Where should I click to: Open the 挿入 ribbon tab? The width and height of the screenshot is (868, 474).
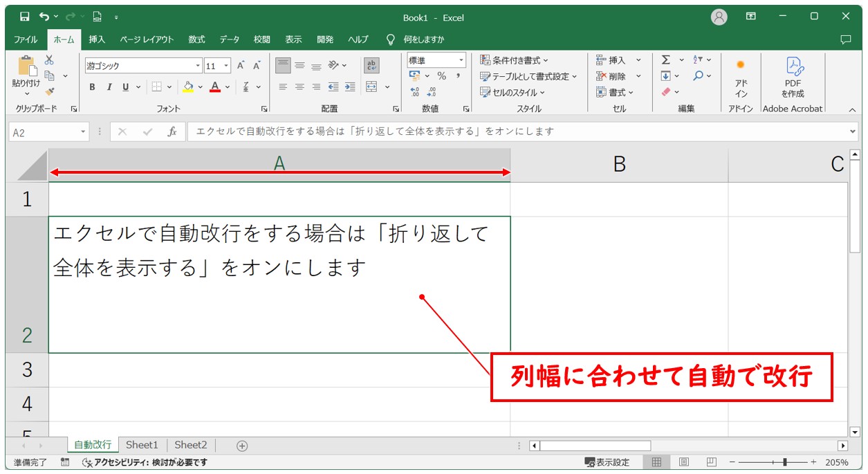pos(97,39)
